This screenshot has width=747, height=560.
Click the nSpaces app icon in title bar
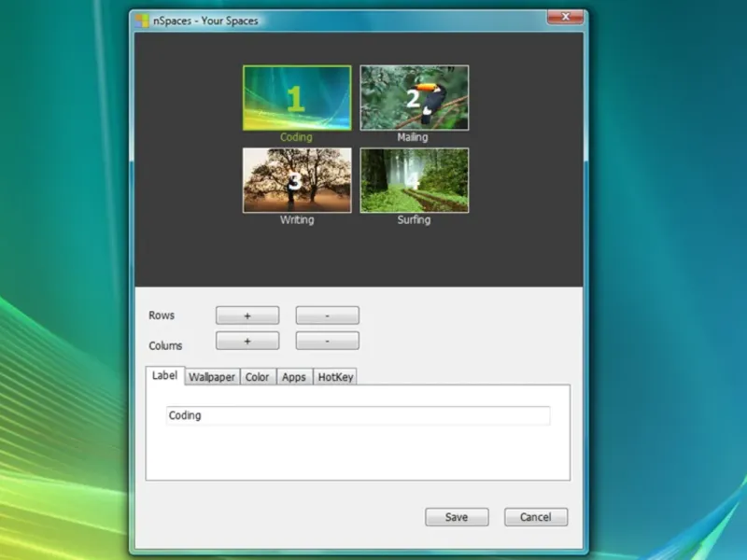(142, 21)
